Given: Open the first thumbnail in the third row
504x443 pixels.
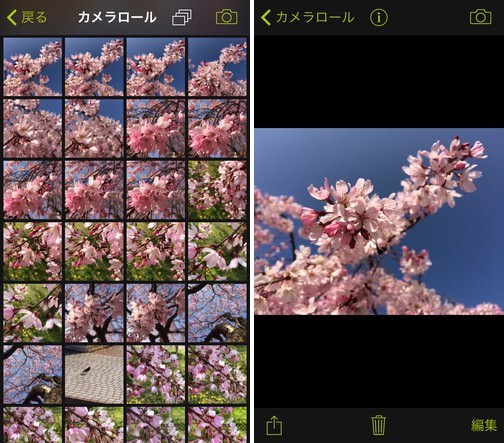Looking at the screenshot, I should [33, 190].
